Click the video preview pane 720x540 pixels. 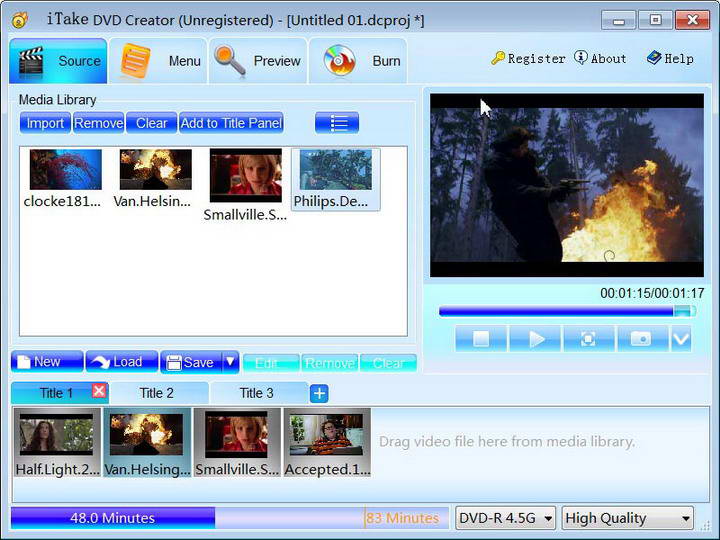(x=567, y=186)
